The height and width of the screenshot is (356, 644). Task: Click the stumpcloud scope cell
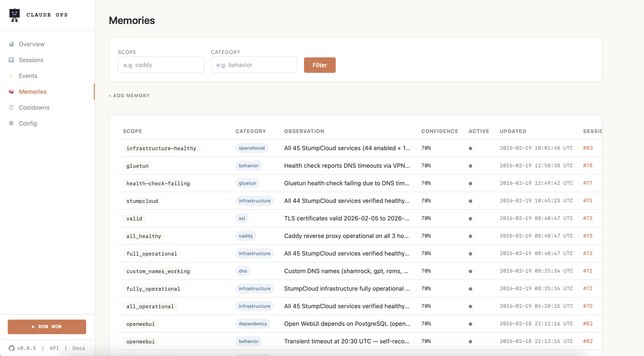tap(142, 201)
